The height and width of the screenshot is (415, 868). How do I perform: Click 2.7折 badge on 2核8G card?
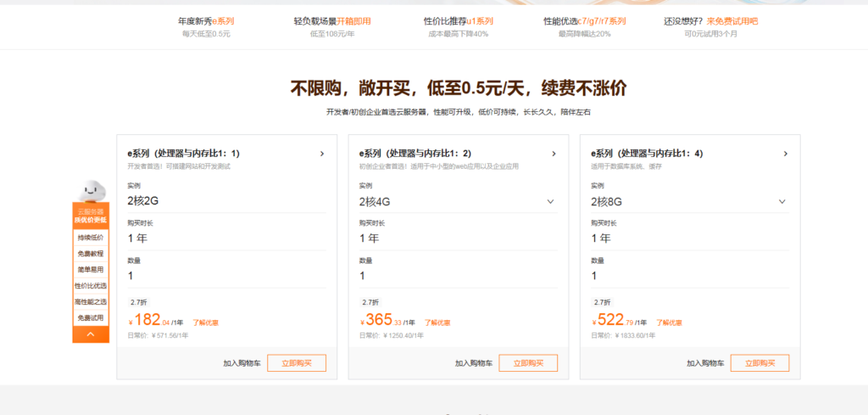601,302
